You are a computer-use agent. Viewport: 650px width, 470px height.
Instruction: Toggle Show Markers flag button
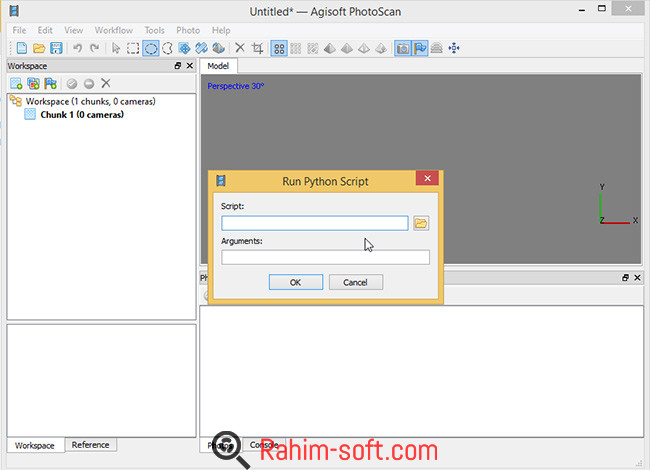pos(420,48)
